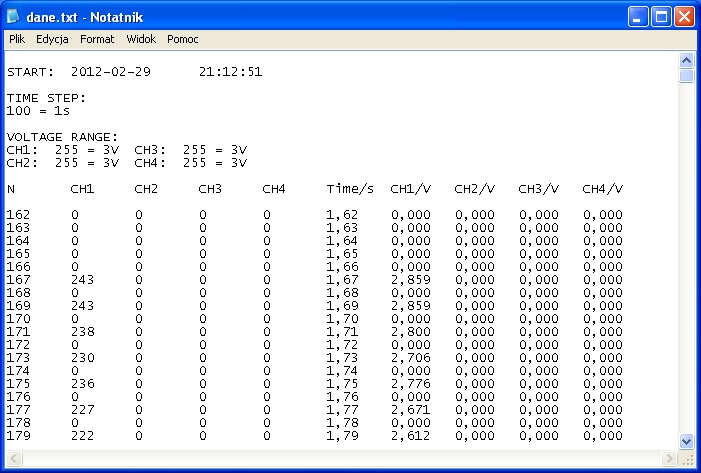Viewport: 701px width, 473px height.
Task: Click the CH1 value 243 in row 167
Action: (83, 280)
